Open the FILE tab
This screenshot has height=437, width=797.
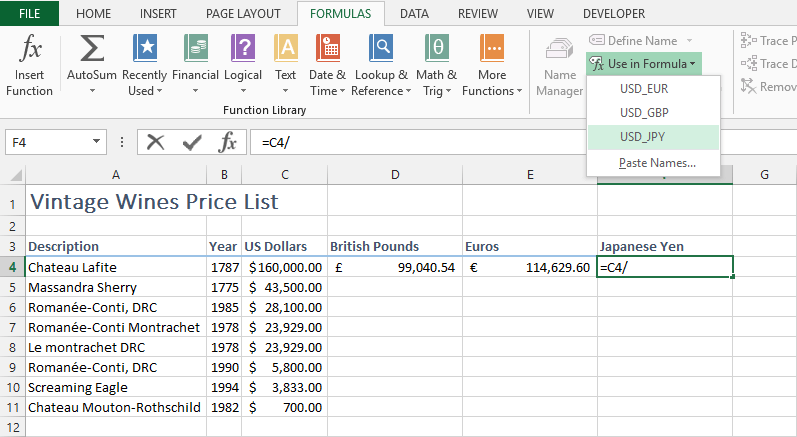(29, 13)
